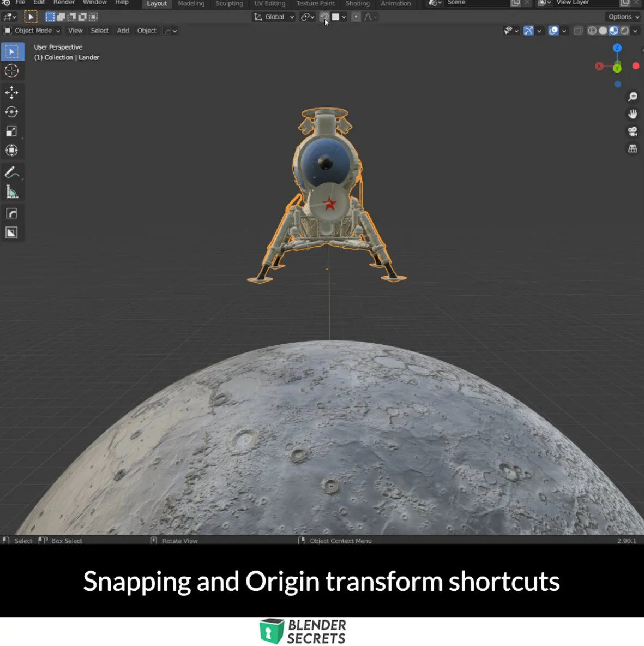644x646 pixels.
Task: Open the Edit menu
Action: click(39, 3)
